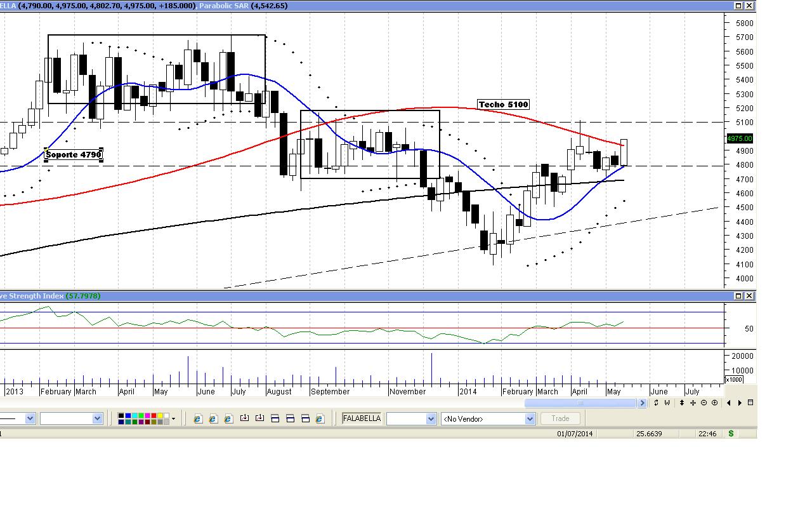This screenshot has width=812, height=508.
Task: Select the 'Soporte 4790' chart label
Action: click(x=74, y=154)
